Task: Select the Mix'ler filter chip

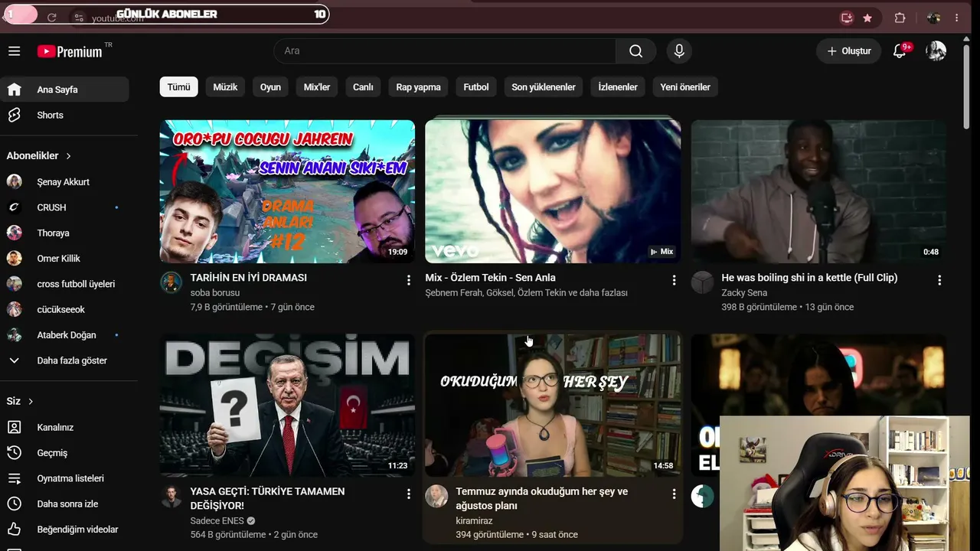Action: (x=317, y=87)
